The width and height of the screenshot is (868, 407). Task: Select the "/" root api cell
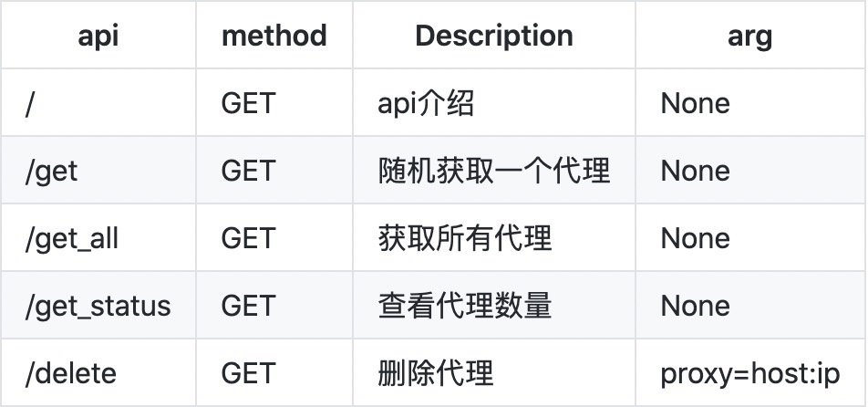[x=31, y=103]
